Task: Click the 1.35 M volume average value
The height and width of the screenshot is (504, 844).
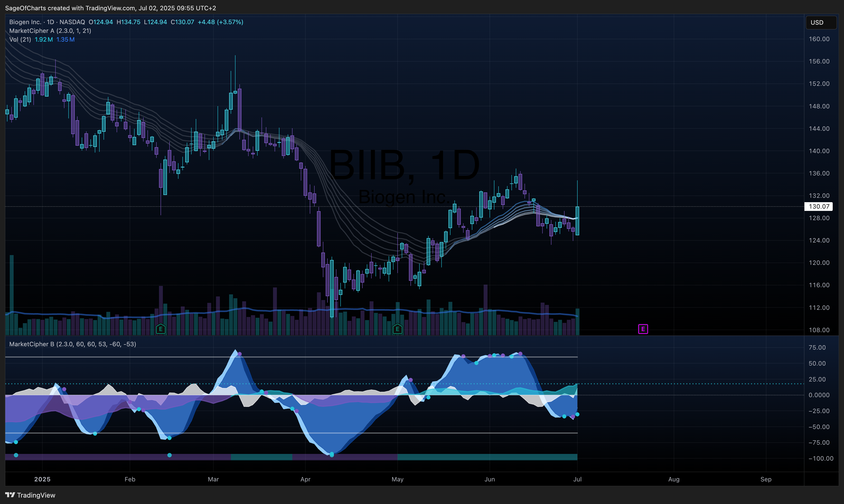Action: click(65, 39)
